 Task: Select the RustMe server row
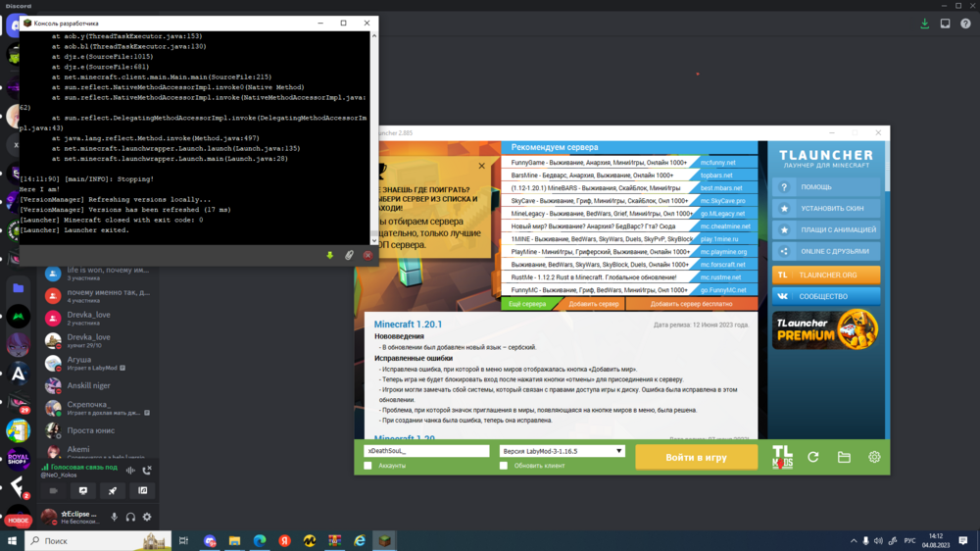click(x=629, y=277)
